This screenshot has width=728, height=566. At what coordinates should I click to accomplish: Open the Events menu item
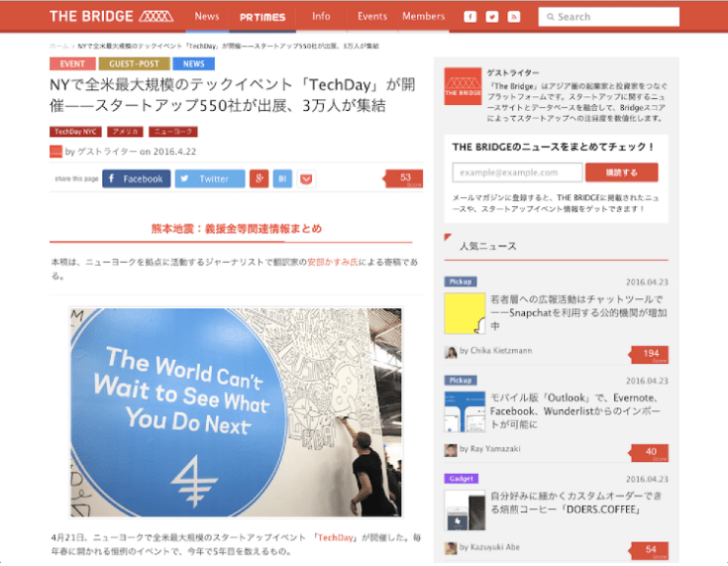[372, 17]
